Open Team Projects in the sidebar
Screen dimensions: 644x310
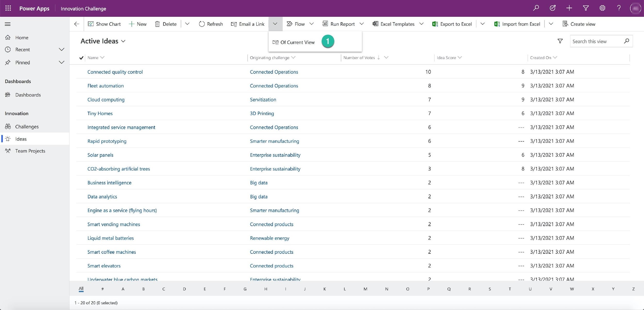pyautogui.click(x=35, y=151)
